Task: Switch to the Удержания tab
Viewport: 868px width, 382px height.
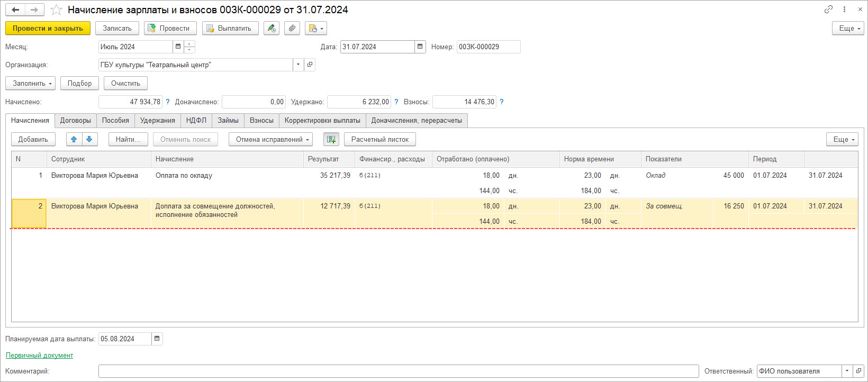Action: click(x=158, y=120)
